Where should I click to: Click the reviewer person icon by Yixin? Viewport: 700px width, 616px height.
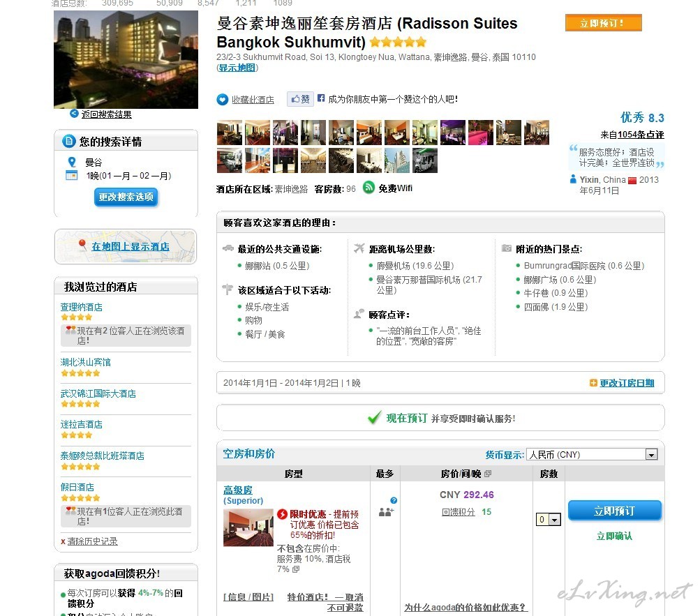point(573,179)
